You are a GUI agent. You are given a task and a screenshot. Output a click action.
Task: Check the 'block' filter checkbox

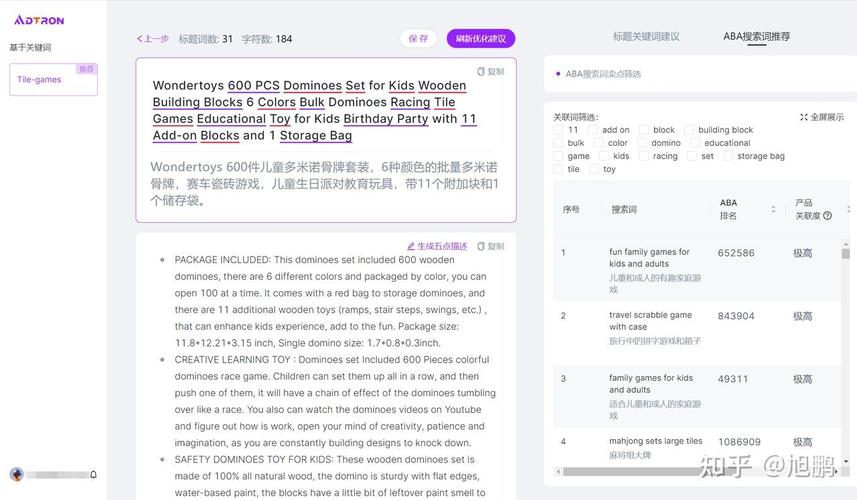pos(644,130)
